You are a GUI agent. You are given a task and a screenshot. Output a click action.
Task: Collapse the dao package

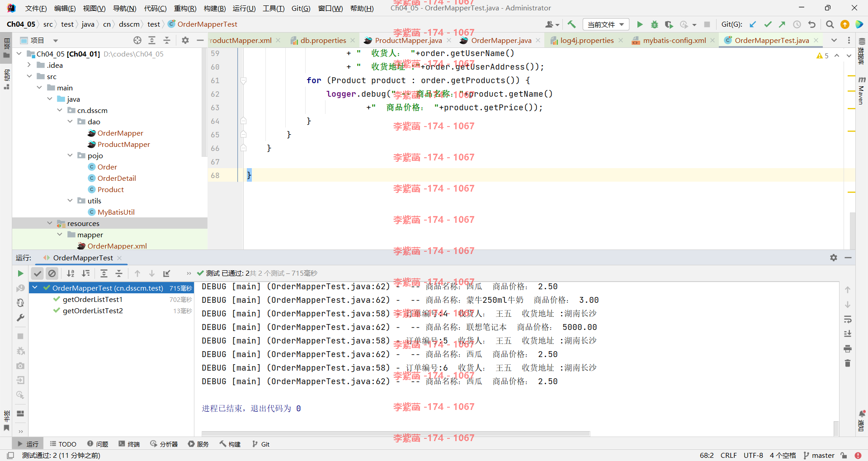pyautogui.click(x=70, y=122)
